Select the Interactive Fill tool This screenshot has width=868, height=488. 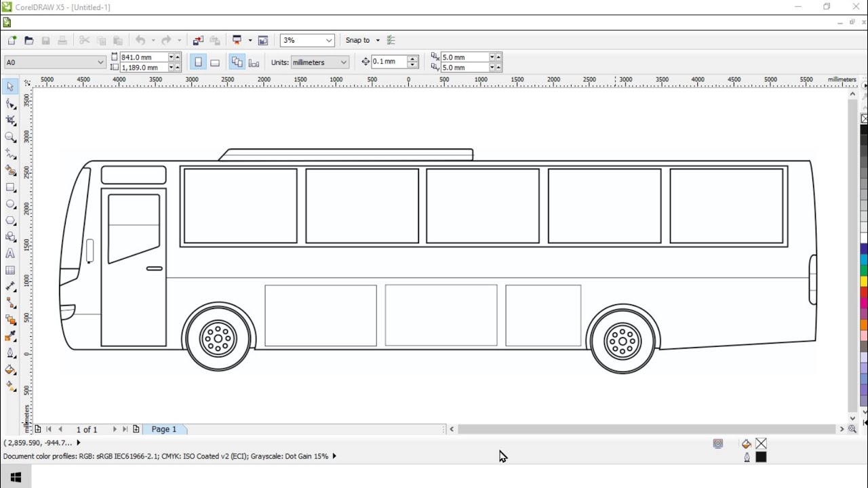coord(10,386)
